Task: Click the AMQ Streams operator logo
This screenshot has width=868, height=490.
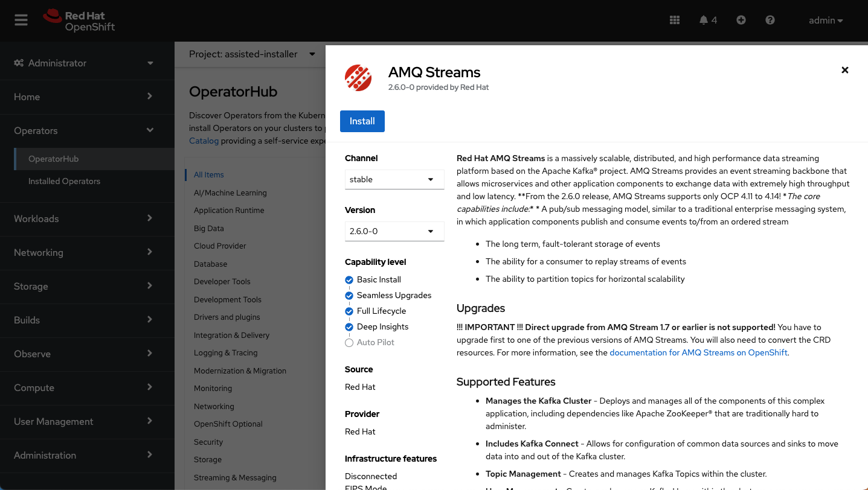Action: tap(358, 78)
